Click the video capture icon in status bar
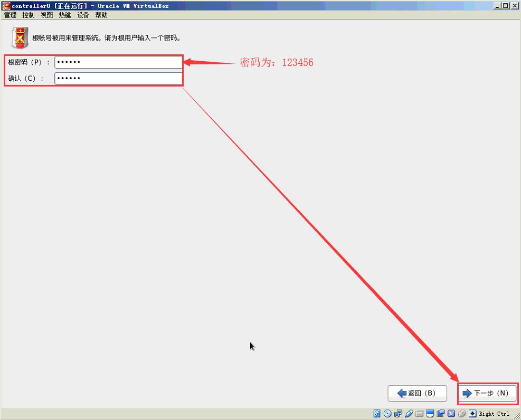 (x=441, y=413)
